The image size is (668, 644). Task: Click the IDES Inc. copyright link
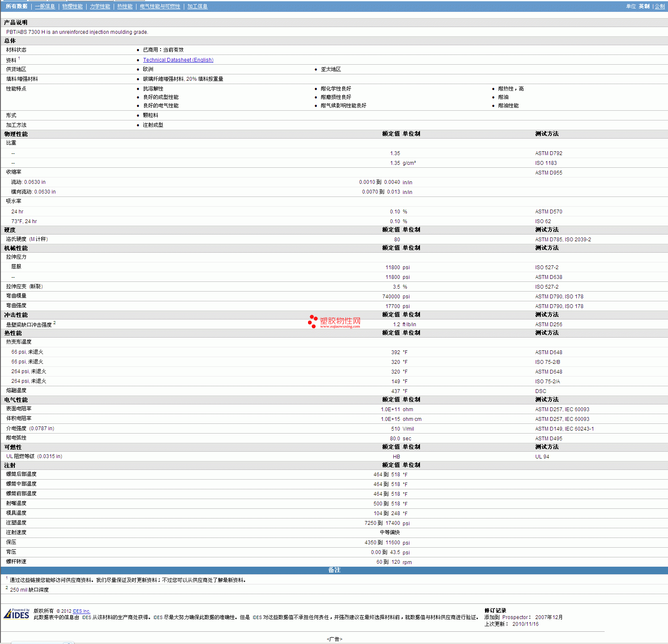[82, 611]
